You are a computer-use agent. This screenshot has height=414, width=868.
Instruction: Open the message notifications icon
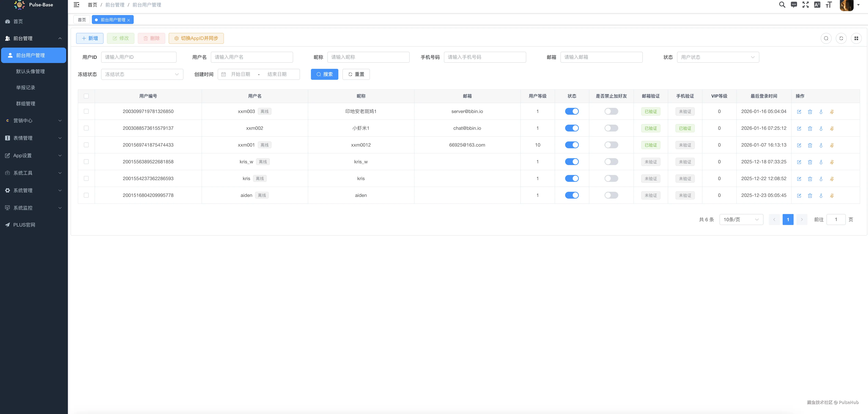[794, 5]
